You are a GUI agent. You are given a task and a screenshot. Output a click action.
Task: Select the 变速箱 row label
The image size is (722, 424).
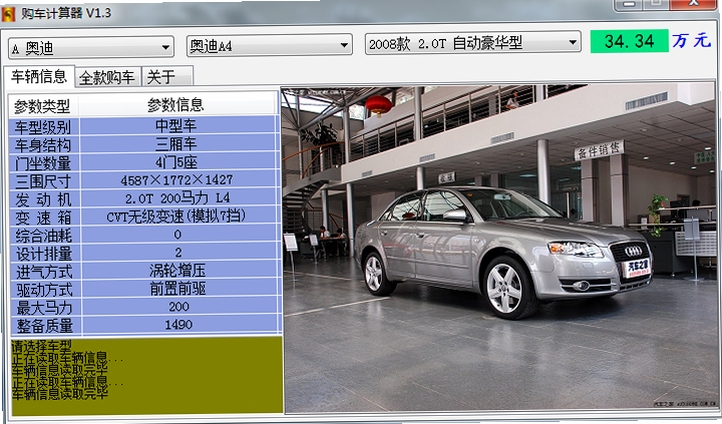(x=45, y=217)
